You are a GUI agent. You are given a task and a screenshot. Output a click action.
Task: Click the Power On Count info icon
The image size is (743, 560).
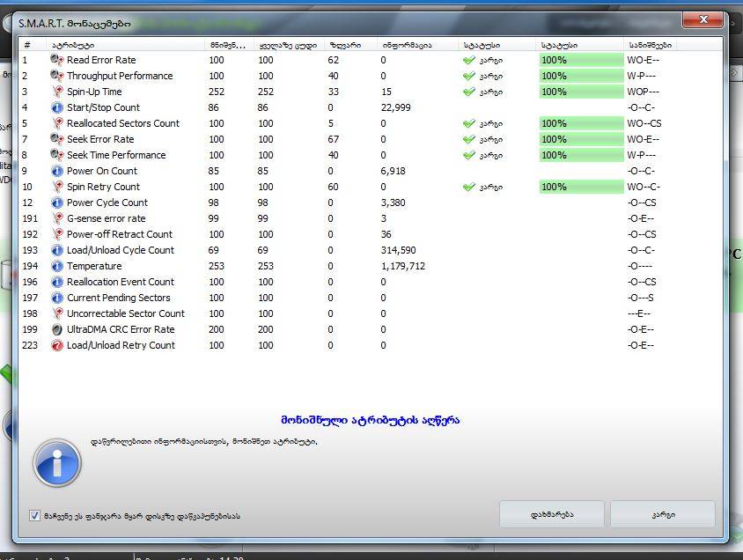[x=57, y=171]
